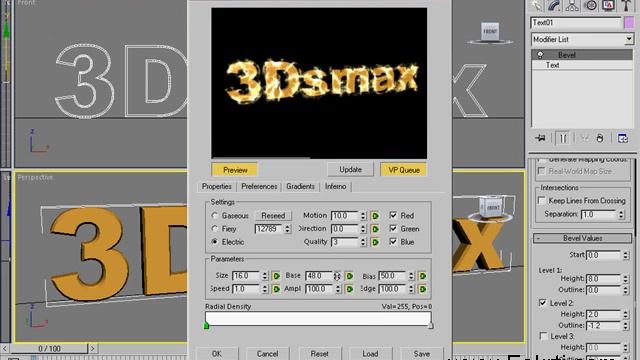Click the Motion value spinner arrows
This screenshot has width=640, height=360.
coord(363,216)
